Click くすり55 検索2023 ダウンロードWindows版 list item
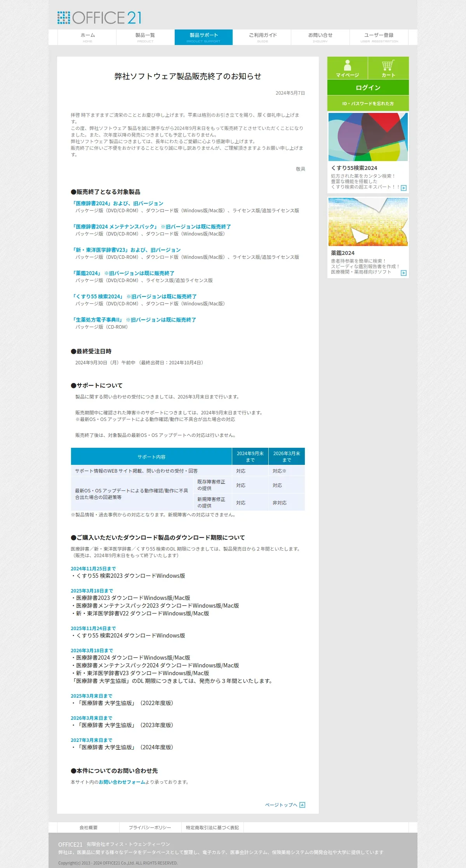466x868 pixels. coord(128,576)
